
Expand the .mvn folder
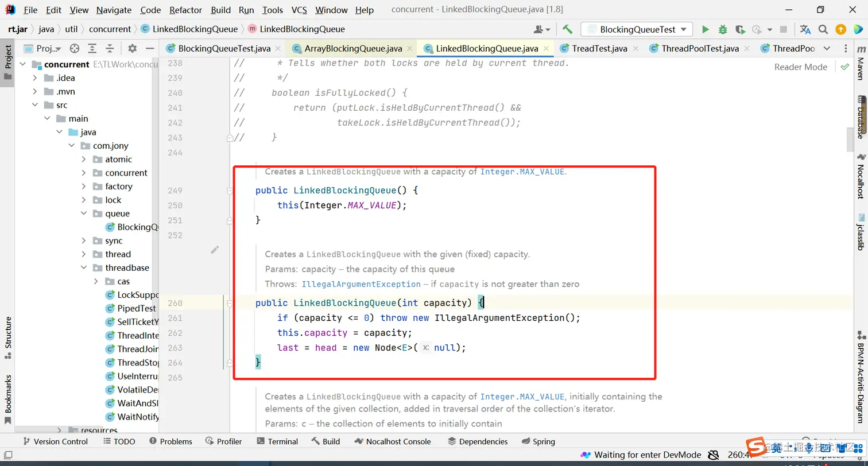pos(35,92)
